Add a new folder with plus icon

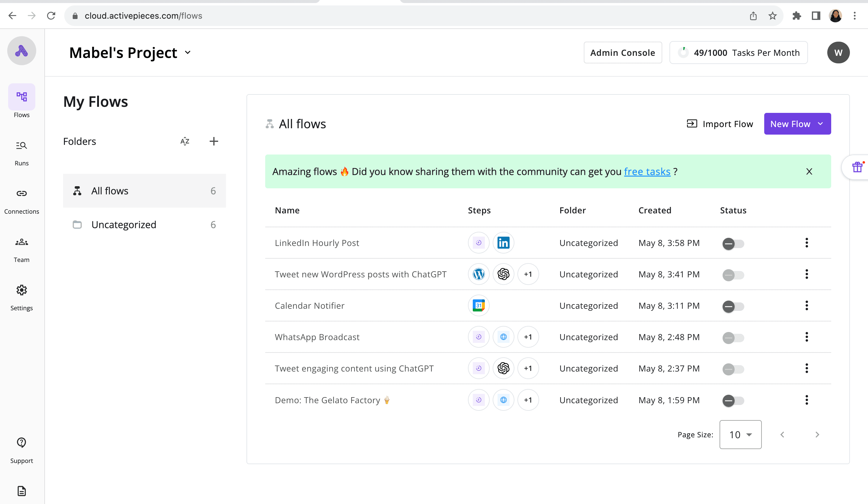click(214, 141)
